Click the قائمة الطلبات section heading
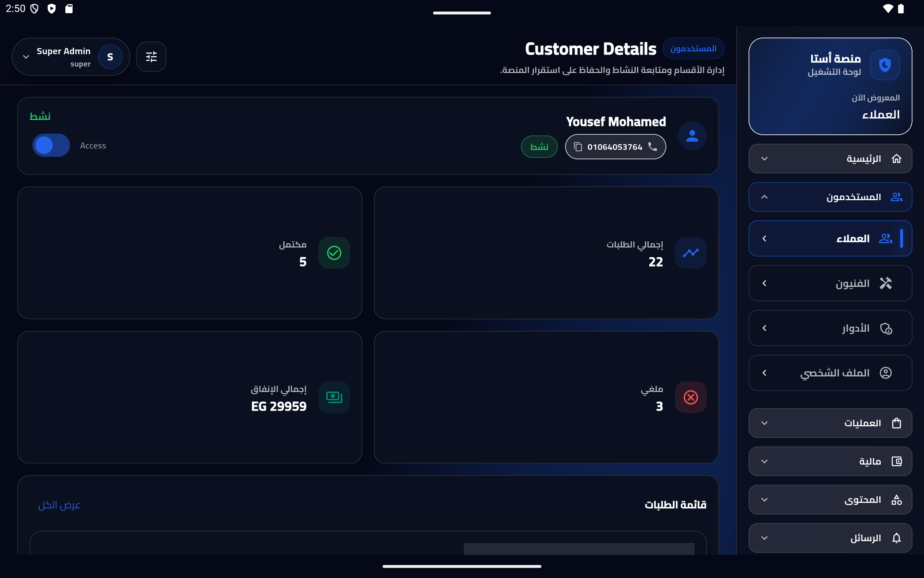This screenshot has height=578, width=924. coord(675,505)
